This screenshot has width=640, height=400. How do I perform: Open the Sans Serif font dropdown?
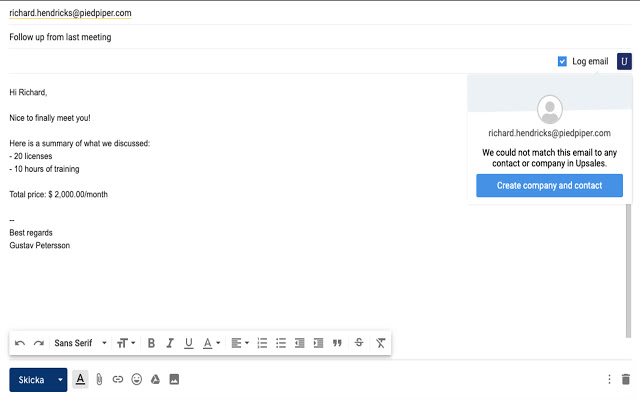click(x=80, y=343)
